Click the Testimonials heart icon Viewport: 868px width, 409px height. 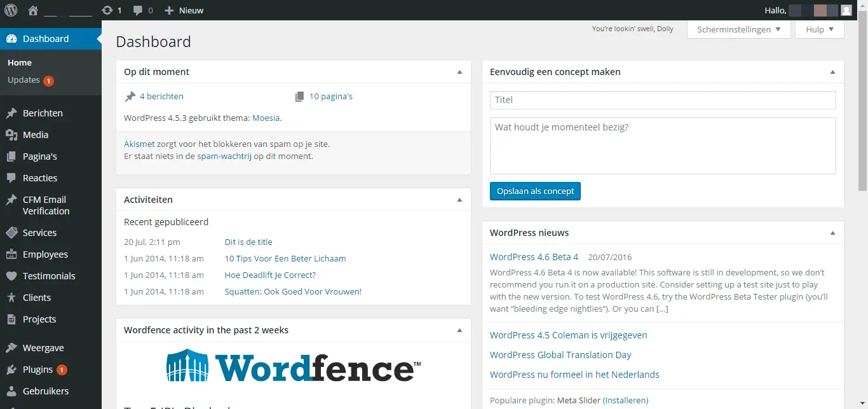coord(11,276)
